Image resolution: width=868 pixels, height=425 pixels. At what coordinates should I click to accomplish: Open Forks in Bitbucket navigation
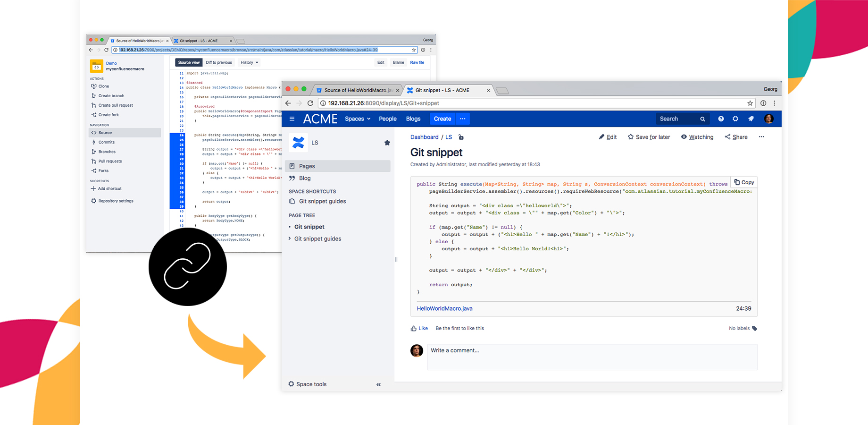coord(100,170)
